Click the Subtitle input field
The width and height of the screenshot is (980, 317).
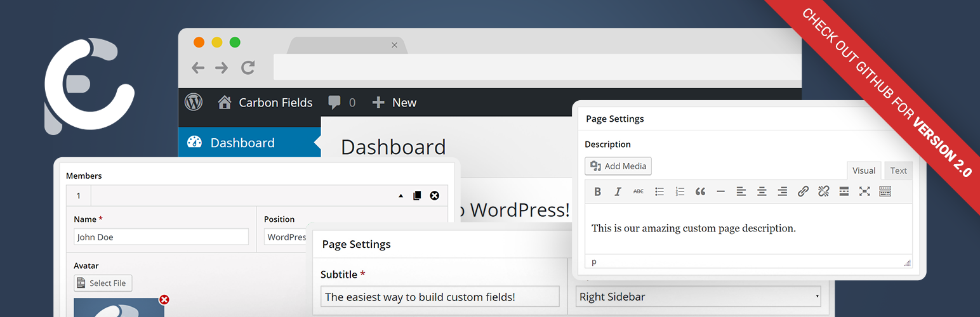[x=440, y=296]
